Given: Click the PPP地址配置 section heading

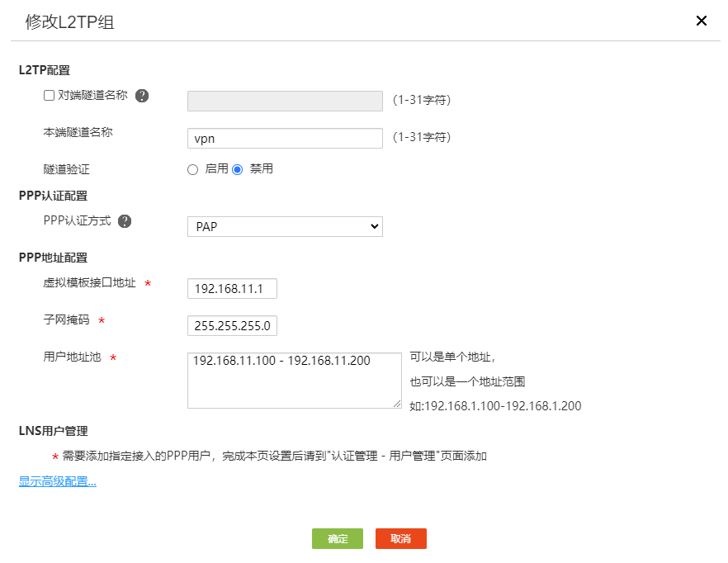Looking at the screenshot, I should click(x=53, y=258).
